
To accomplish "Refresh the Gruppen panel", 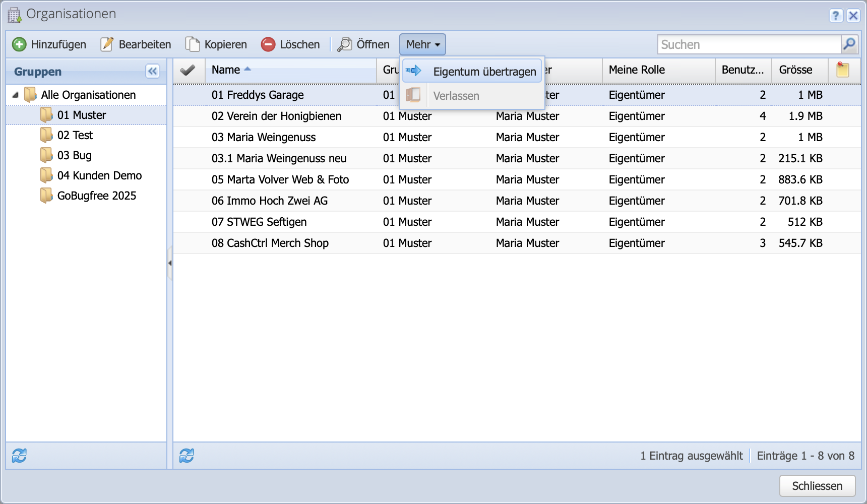I will (x=19, y=456).
